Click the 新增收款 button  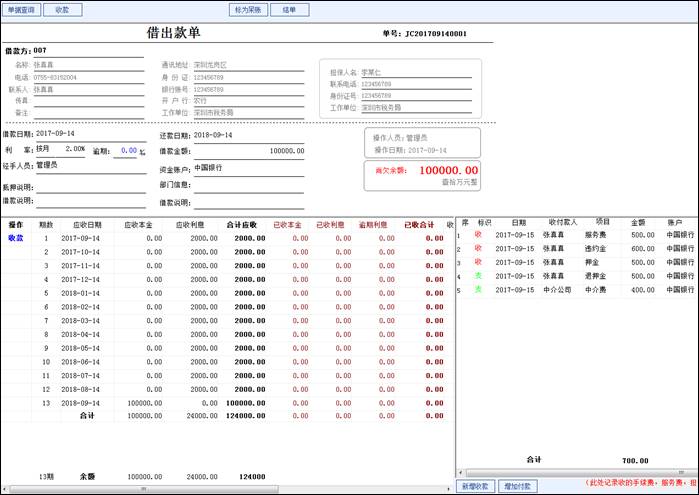point(476,486)
